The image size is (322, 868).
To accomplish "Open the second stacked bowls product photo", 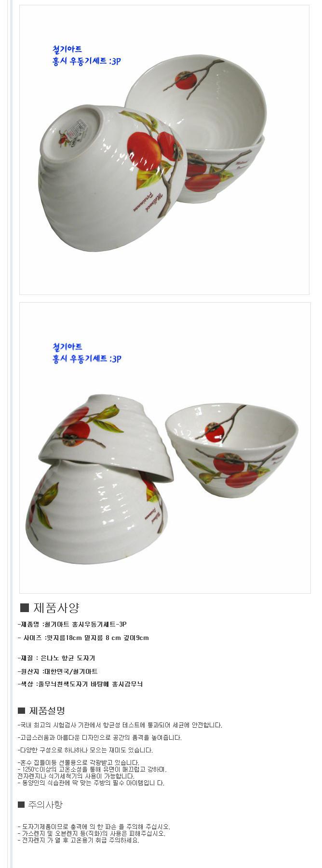I will pyautogui.click(x=165, y=448).
